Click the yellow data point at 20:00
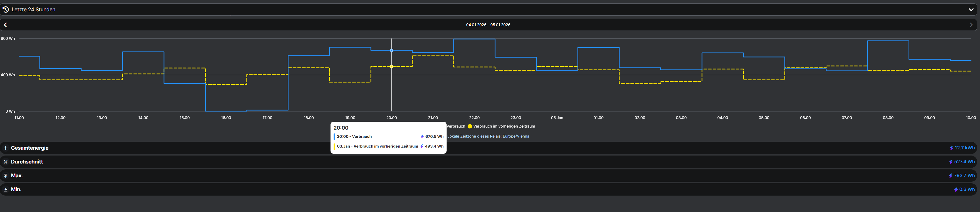The image size is (980, 212). 391,66
